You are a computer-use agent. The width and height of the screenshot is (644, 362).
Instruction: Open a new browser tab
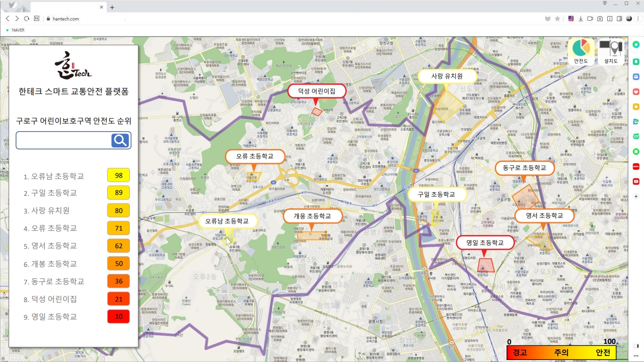point(112,7)
